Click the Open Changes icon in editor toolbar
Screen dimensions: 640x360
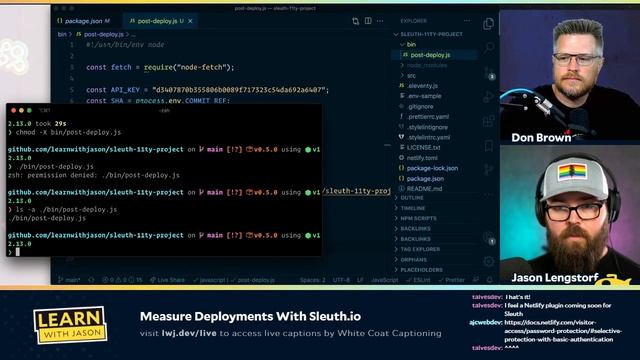click(x=356, y=21)
